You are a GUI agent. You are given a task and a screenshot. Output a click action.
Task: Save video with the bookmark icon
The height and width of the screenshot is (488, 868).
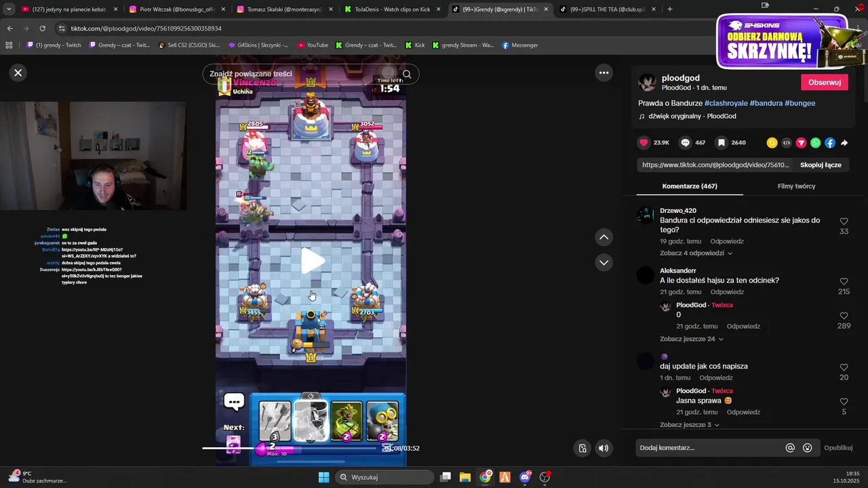(x=722, y=142)
